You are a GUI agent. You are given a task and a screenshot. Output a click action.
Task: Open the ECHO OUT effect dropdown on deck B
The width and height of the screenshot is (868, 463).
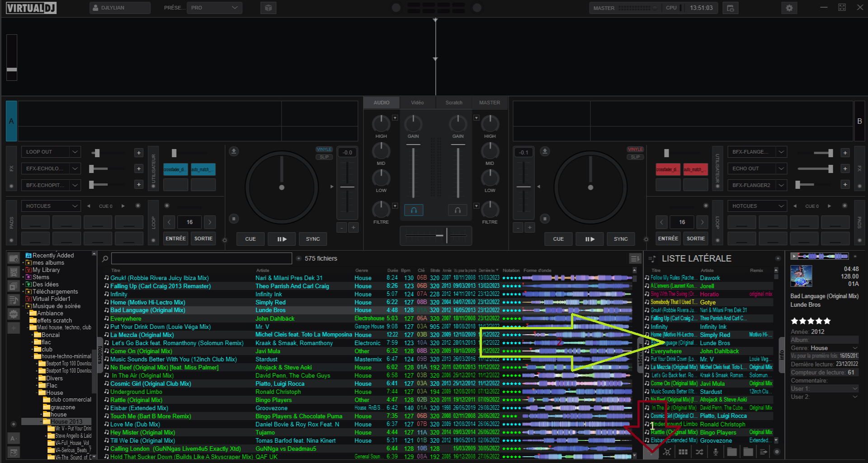coord(781,168)
